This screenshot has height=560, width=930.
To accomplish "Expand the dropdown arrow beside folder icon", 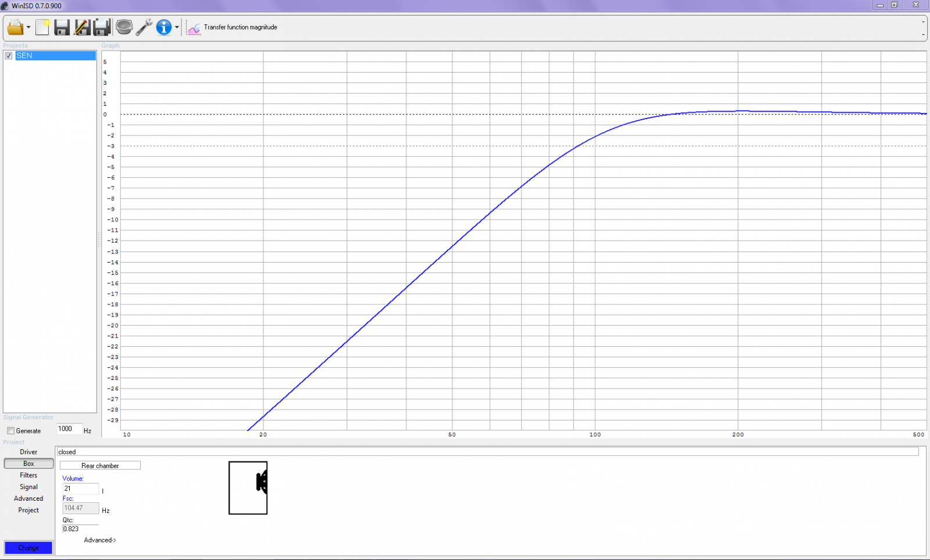I will click(x=28, y=27).
